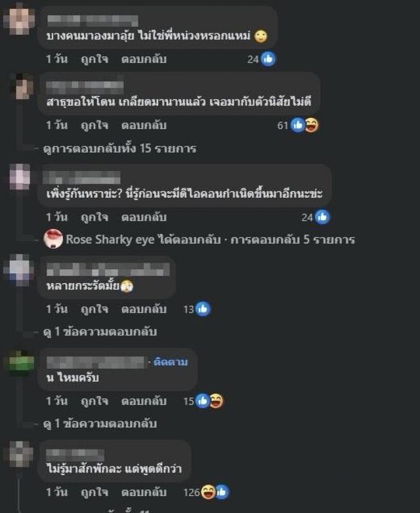The width and height of the screenshot is (420, 513).
Task: Click the thumbs-up icon next to 13
Action: point(203,309)
